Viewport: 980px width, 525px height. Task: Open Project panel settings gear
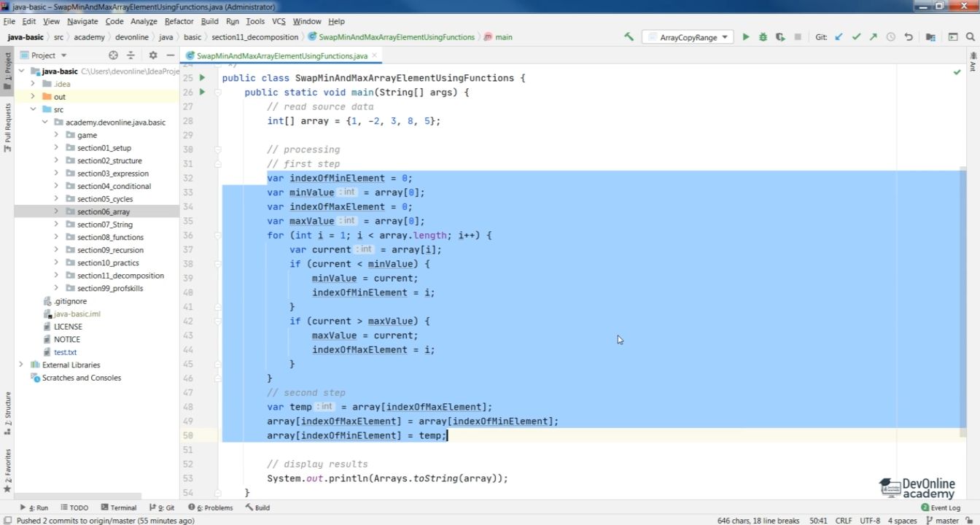(x=152, y=55)
